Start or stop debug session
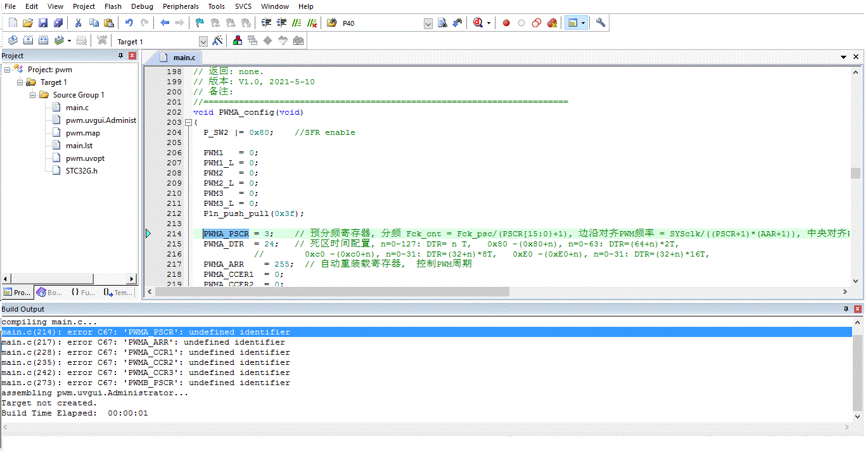This screenshot has height=451, width=868. pos(478,23)
